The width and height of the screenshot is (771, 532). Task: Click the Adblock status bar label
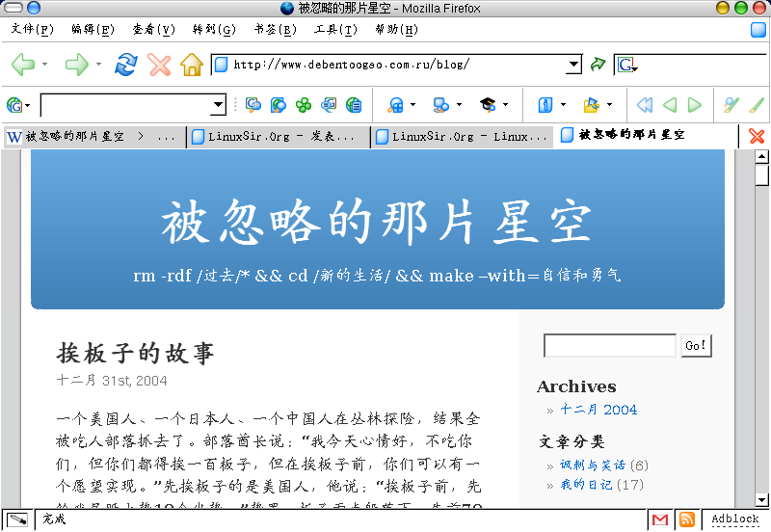(735, 519)
